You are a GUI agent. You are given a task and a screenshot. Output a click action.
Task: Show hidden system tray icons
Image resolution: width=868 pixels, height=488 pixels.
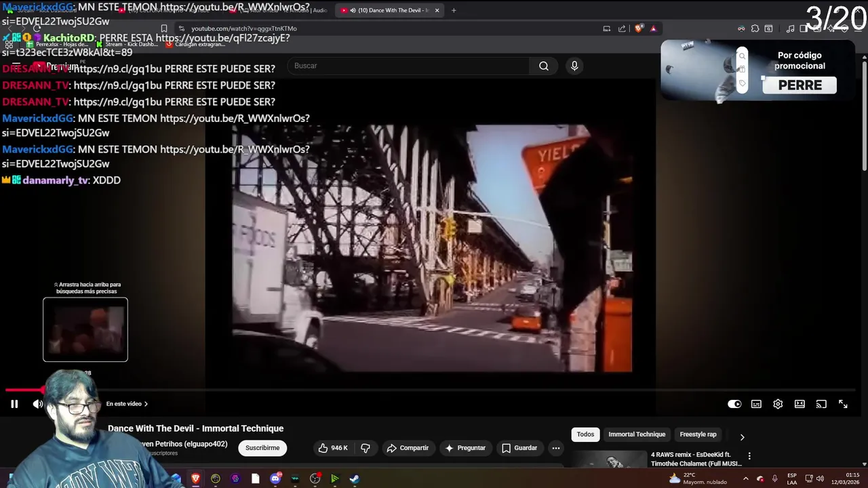click(745, 479)
